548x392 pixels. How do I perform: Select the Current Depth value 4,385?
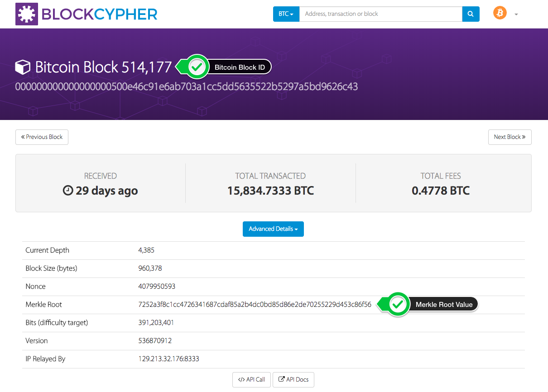click(x=146, y=250)
